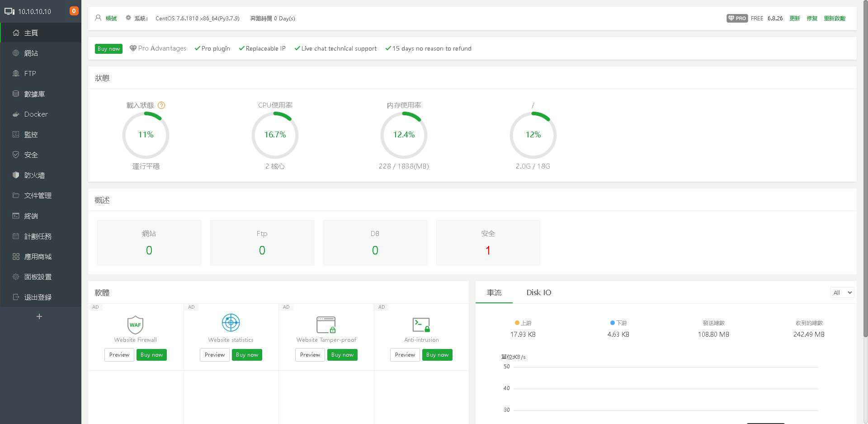The width and height of the screenshot is (868, 424).
Task: Open the 應用商城 menu item
Action: pyautogui.click(x=41, y=256)
